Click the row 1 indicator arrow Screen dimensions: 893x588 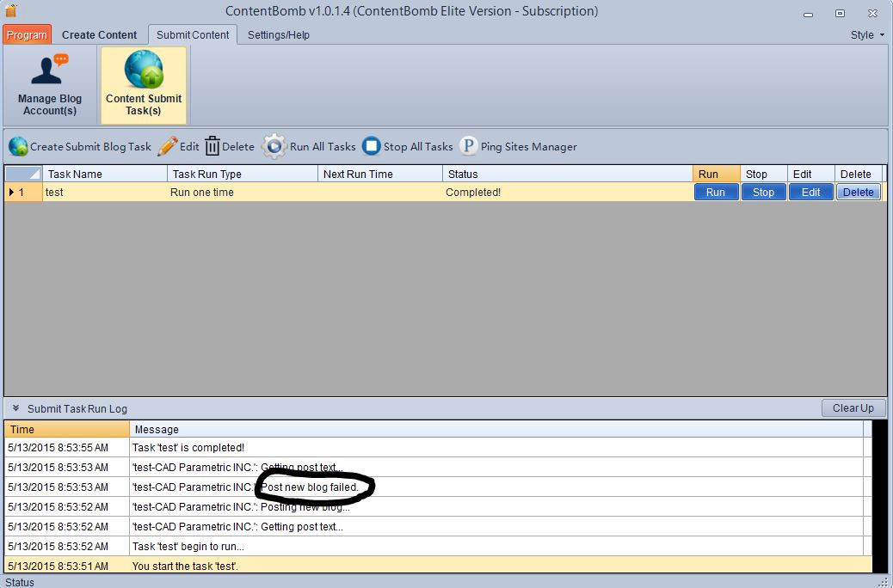[11, 193]
